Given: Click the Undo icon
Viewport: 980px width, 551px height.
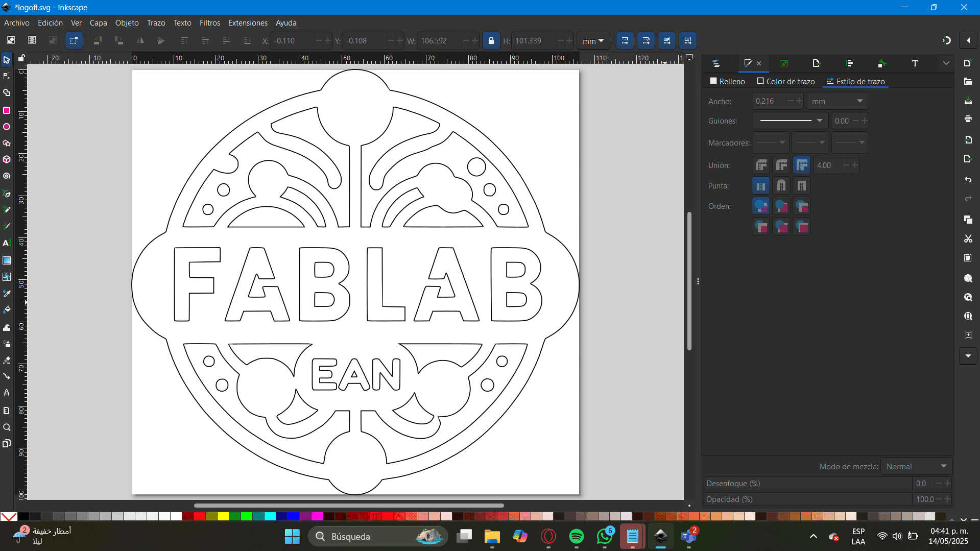Looking at the screenshot, I should pyautogui.click(x=968, y=180).
